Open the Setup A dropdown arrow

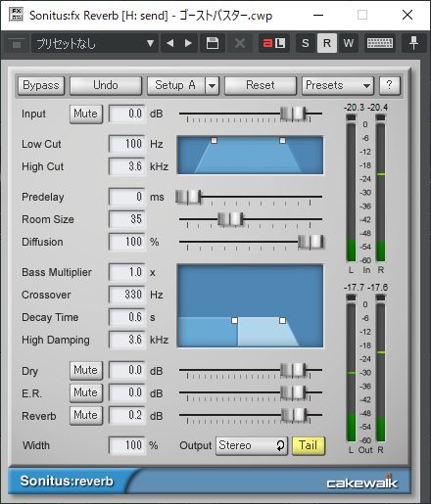(213, 85)
